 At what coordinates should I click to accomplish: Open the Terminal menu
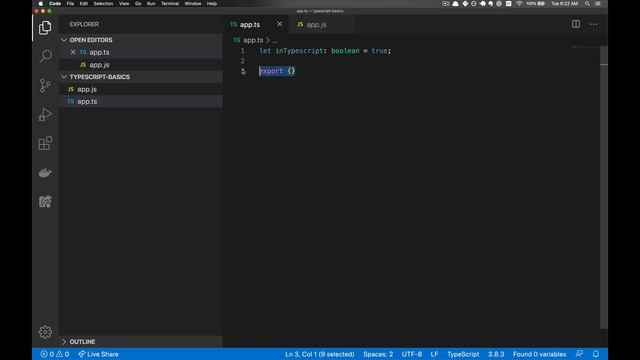(170, 3)
